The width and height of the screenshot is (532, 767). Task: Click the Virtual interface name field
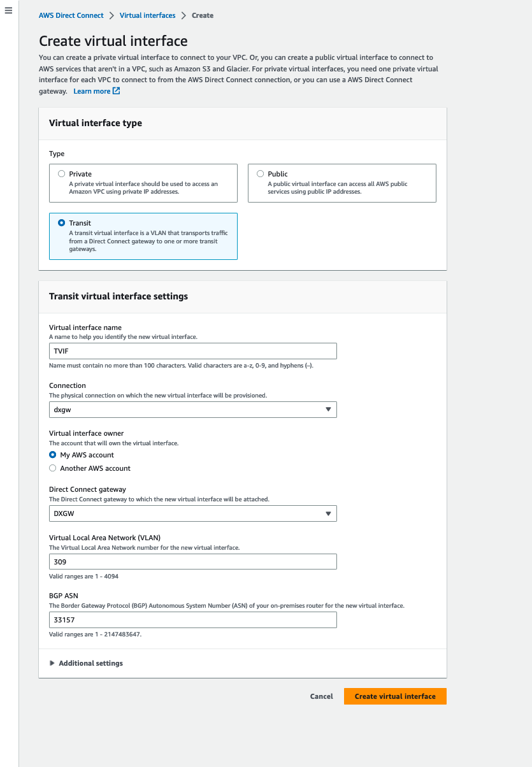(x=192, y=351)
